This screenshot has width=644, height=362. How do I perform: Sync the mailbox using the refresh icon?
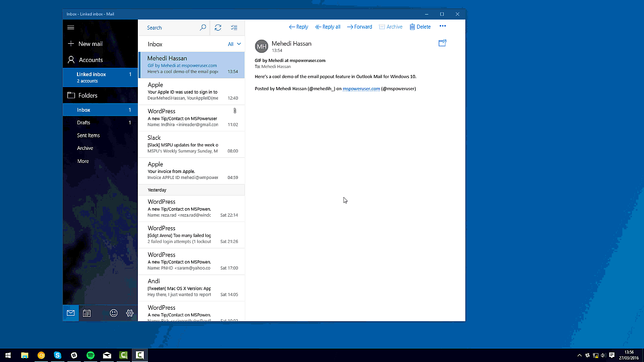click(218, 28)
